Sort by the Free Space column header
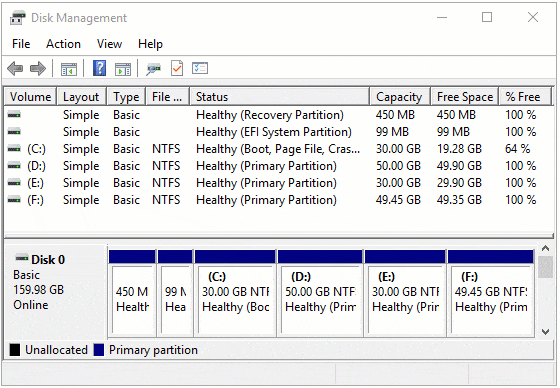 465,96
